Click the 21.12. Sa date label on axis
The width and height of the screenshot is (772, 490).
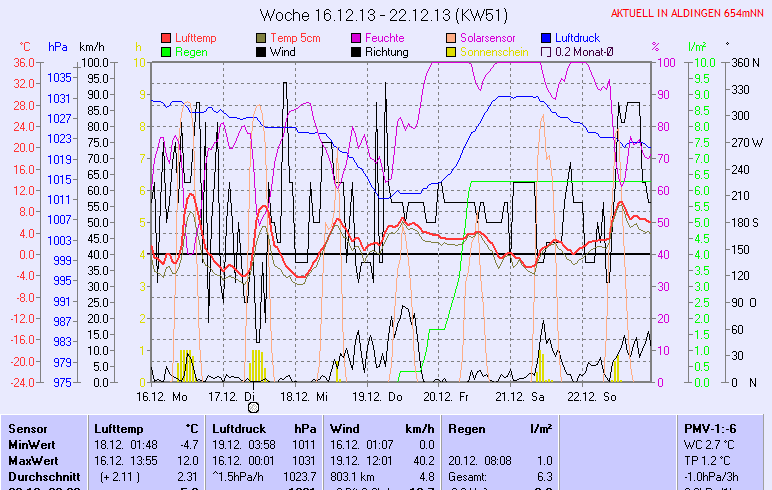[x=525, y=396]
